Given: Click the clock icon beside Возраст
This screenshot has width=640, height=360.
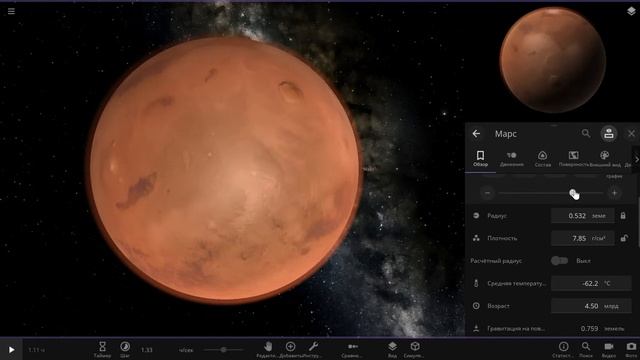Looking at the screenshot, I should (476, 306).
